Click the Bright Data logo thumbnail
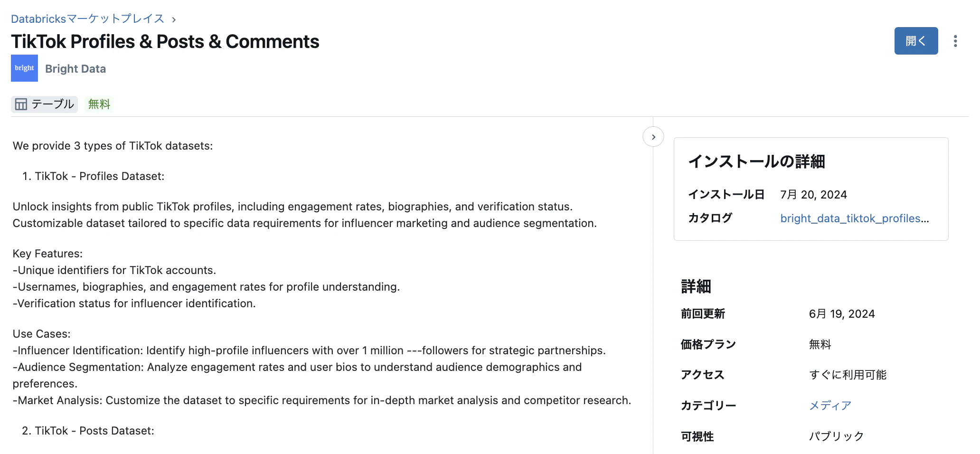 click(24, 68)
